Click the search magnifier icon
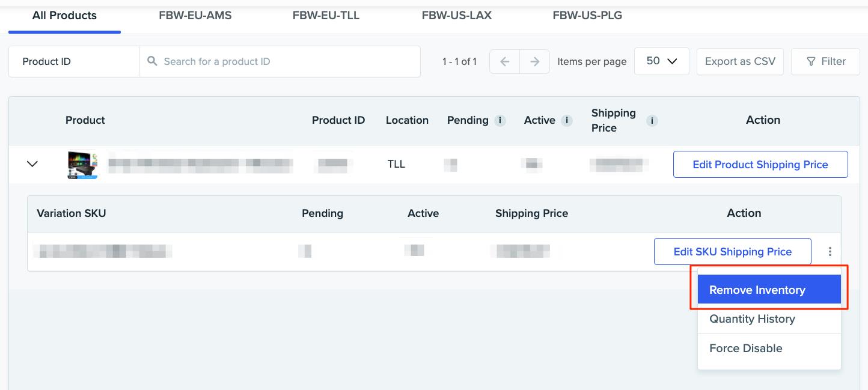 [153, 61]
